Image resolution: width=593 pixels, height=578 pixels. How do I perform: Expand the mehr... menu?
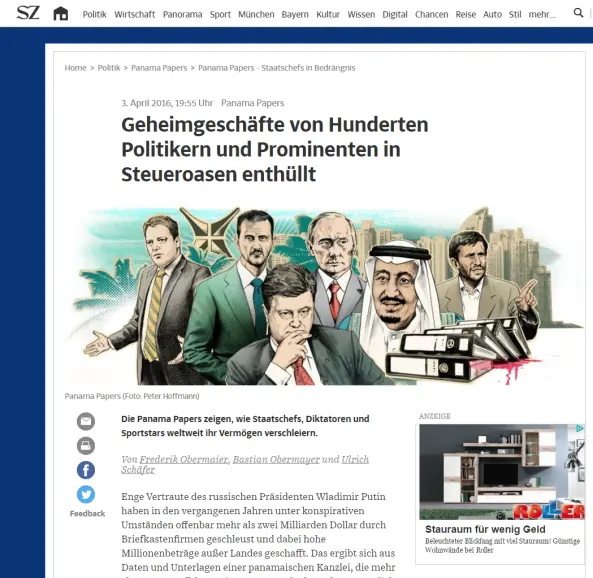[x=542, y=14]
